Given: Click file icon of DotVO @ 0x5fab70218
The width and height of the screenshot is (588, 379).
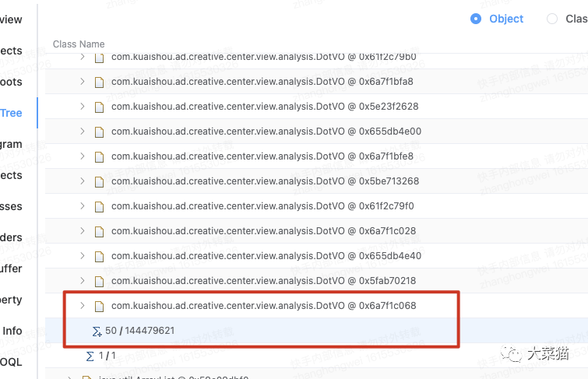Looking at the screenshot, I should 99,282.
